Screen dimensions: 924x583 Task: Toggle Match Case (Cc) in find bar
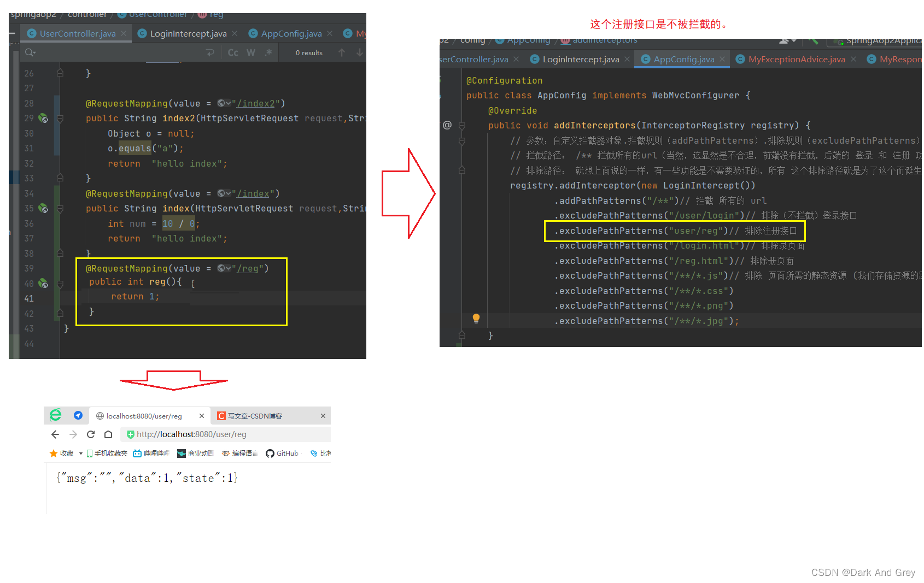(233, 52)
